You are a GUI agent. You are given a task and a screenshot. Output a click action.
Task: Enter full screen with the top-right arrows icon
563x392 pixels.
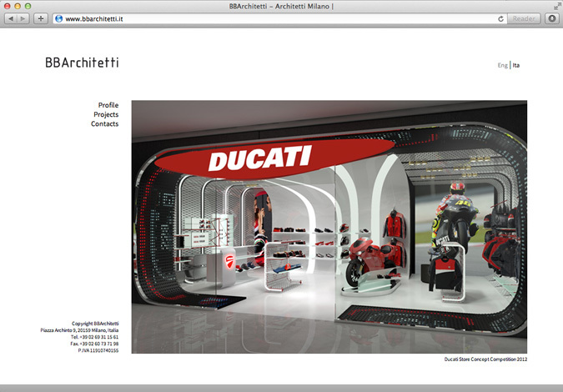(556, 6)
